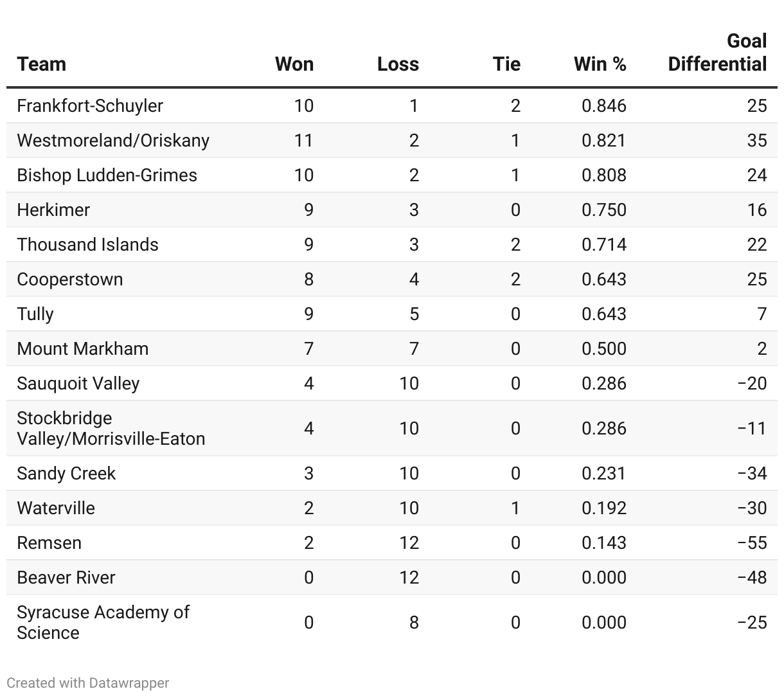This screenshot has height=698, width=784.
Task: Click the Won column header
Action: [294, 64]
